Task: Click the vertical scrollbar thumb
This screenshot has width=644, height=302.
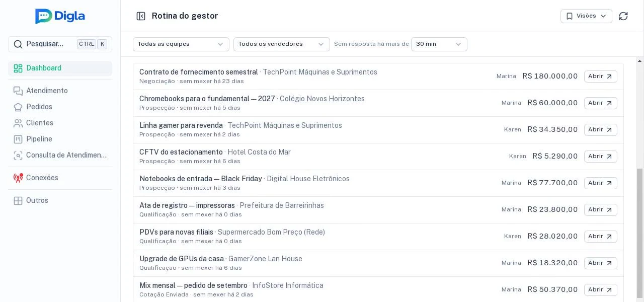Action: pos(640,233)
